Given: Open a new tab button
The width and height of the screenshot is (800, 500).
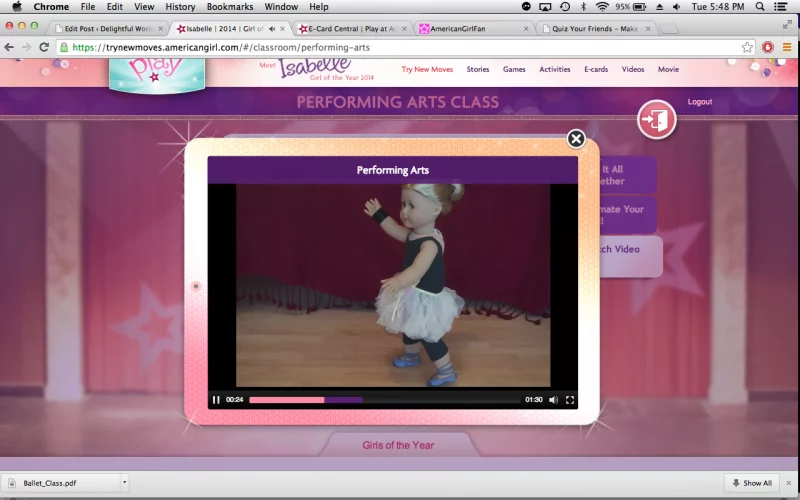Looking at the screenshot, I should click(x=669, y=29).
